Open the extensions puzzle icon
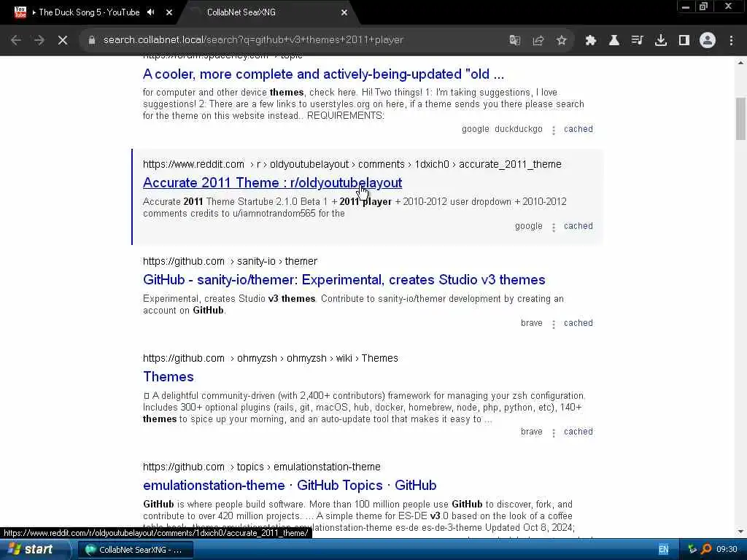Viewport: 747px width, 560px height. coord(591,41)
